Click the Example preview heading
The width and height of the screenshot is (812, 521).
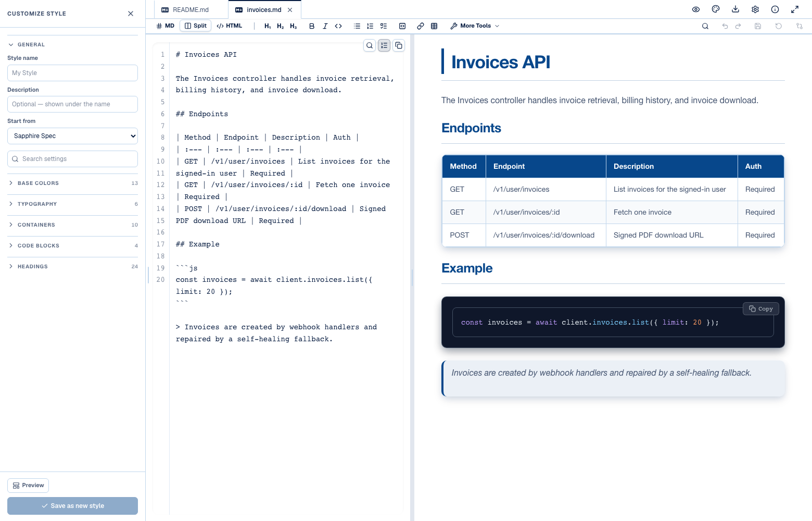tap(467, 268)
